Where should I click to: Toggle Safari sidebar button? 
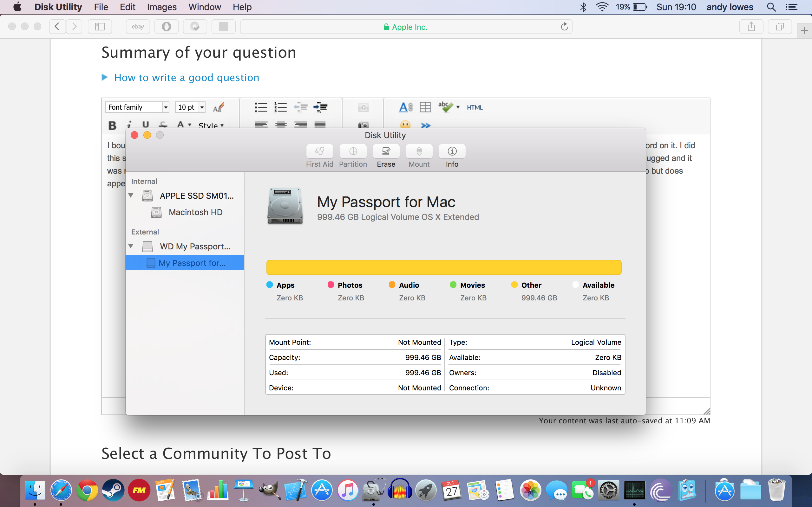(100, 27)
